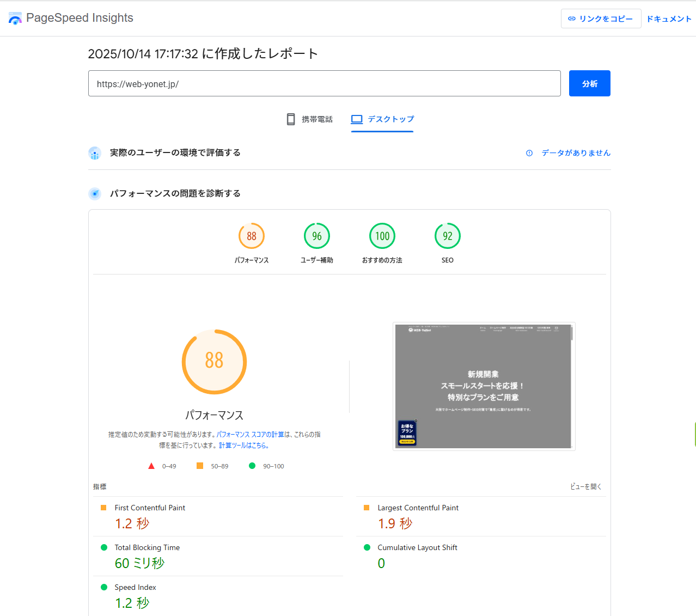Click the PageSpeed Insights logo icon

tap(15, 19)
